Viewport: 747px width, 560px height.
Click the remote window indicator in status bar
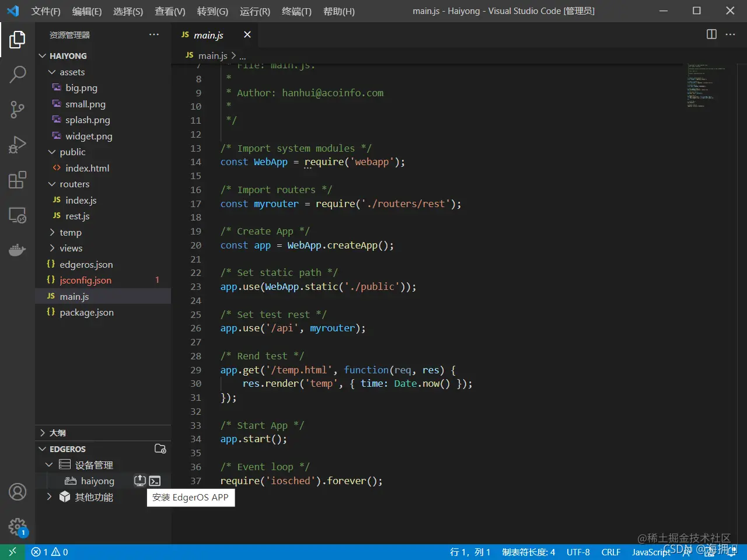[12, 552]
